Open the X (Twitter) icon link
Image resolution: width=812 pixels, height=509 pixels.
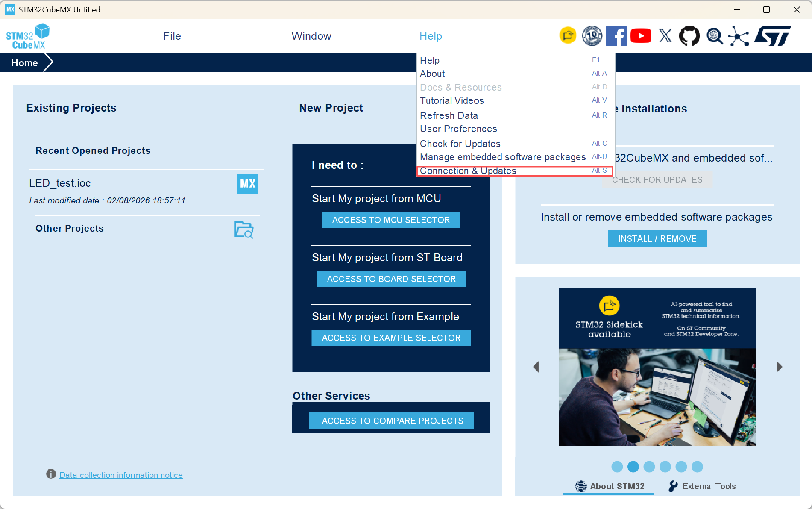tap(665, 36)
